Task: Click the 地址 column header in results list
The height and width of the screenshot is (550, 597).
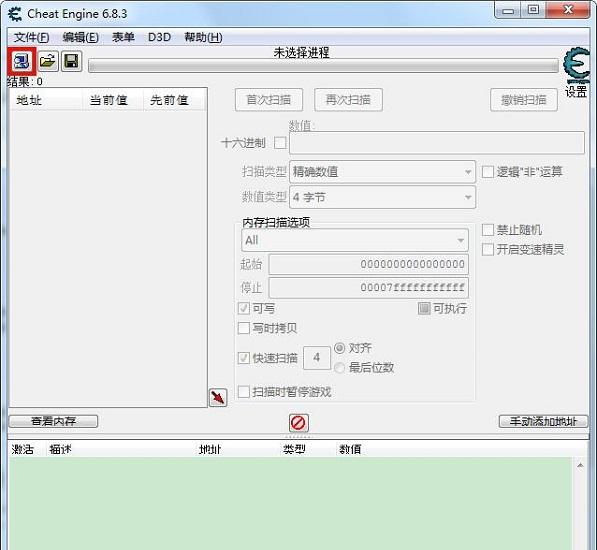Action: tap(46, 100)
